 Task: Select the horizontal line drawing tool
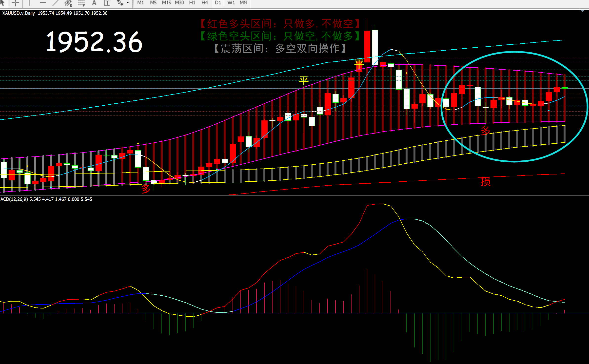43,3
